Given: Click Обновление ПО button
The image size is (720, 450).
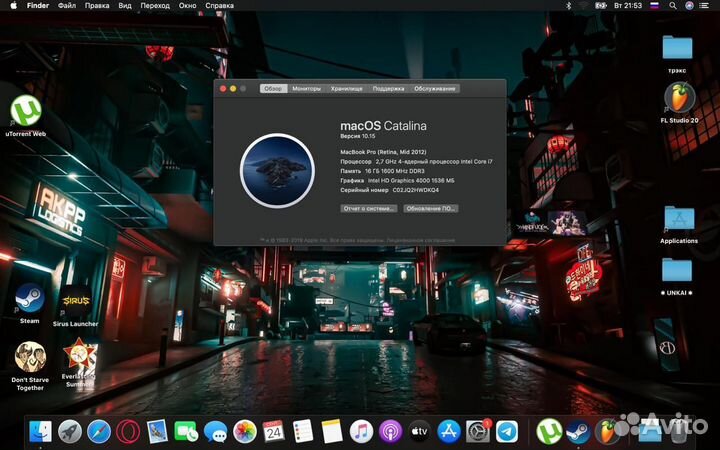Looking at the screenshot, I should click(x=431, y=208).
